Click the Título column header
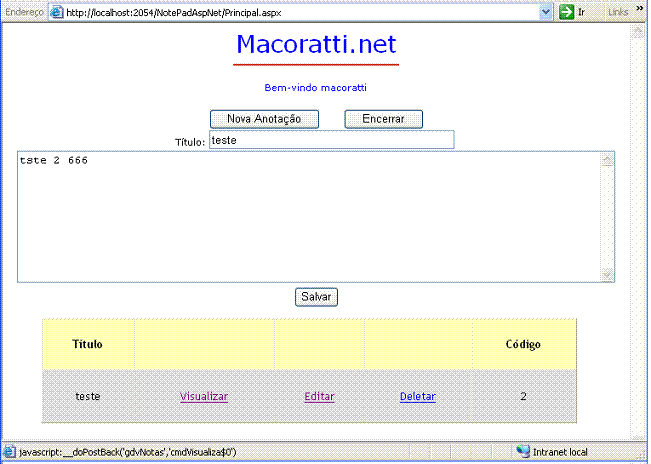The height and width of the screenshot is (464, 651). point(87,344)
